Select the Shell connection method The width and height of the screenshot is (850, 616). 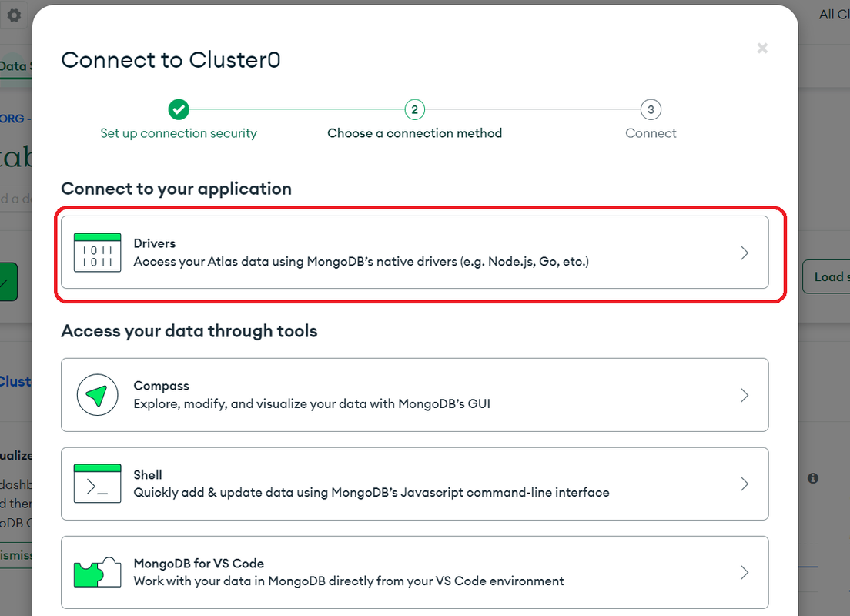[x=415, y=484]
